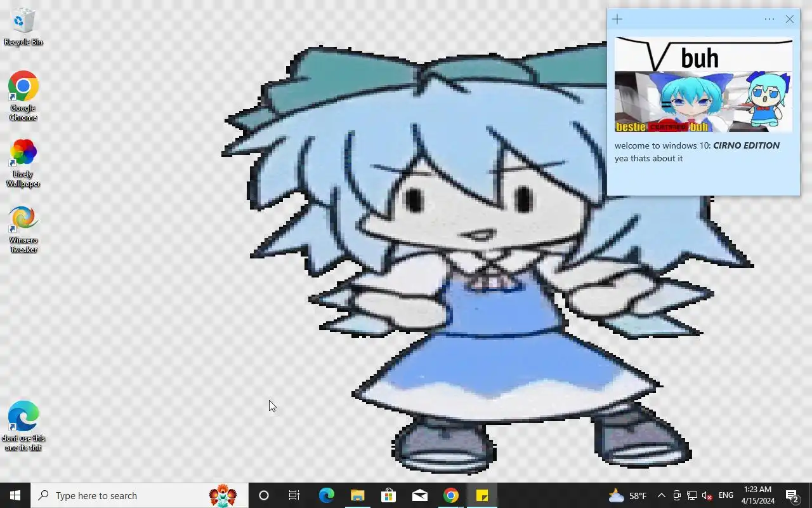Open the 58°F weather widget
This screenshot has height=508, width=812.
[628, 495]
